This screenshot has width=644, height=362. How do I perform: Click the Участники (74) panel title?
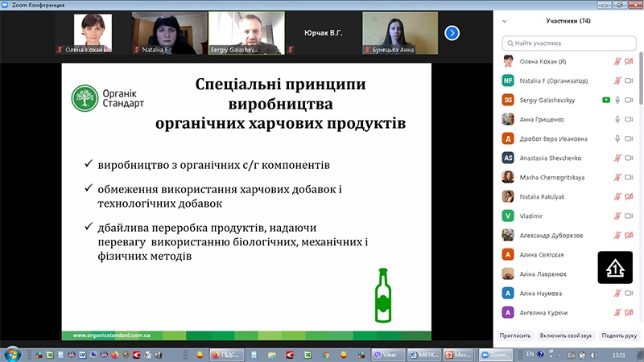(568, 21)
